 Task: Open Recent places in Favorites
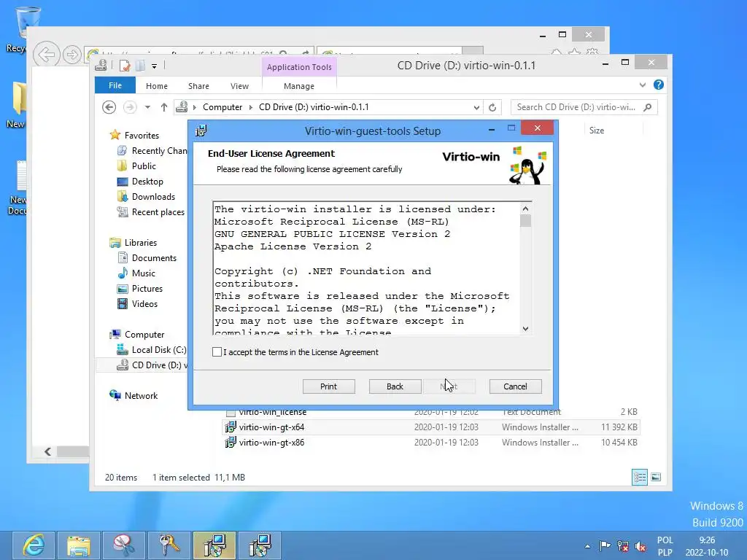point(158,212)
